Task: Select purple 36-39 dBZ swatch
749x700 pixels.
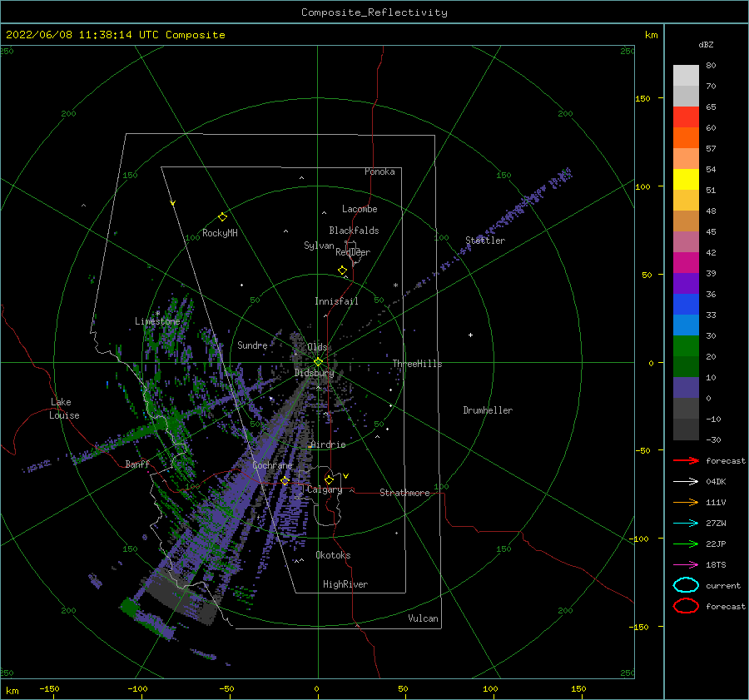Action: pos(686,284)
